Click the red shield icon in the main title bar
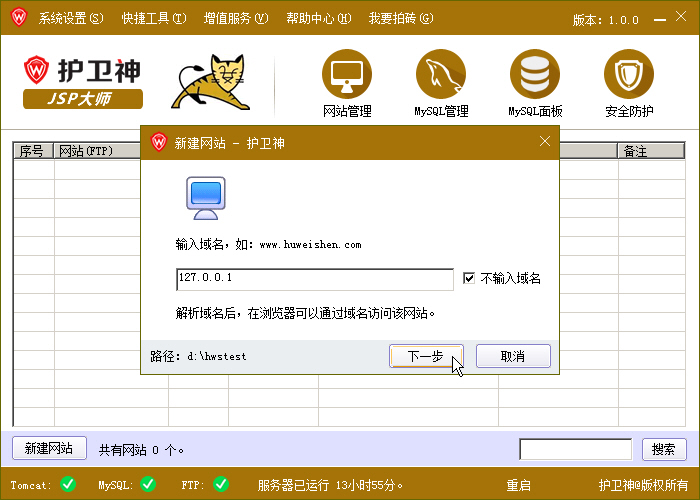Viewport: 700px width, 500px height. pos(19,17)
